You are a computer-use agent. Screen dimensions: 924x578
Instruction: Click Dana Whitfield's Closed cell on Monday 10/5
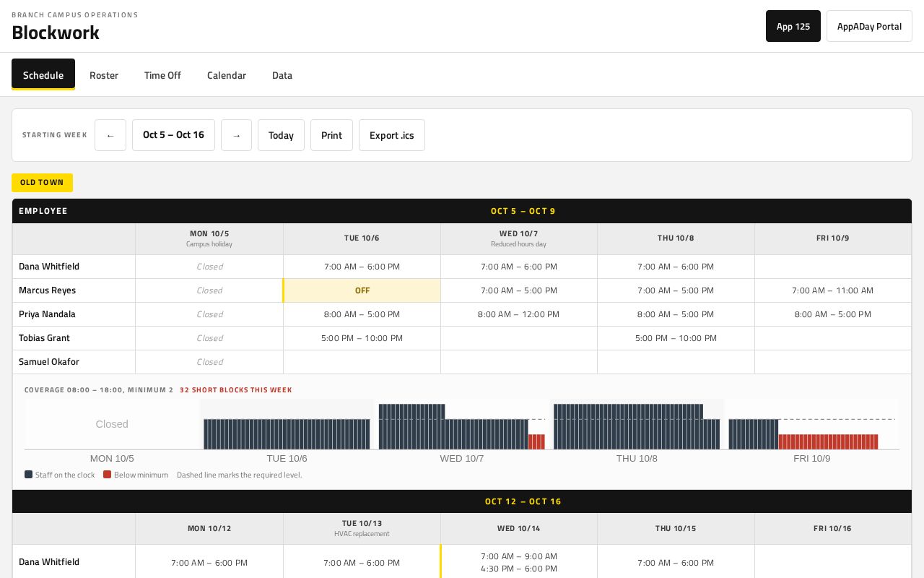(x=209, y=267)
